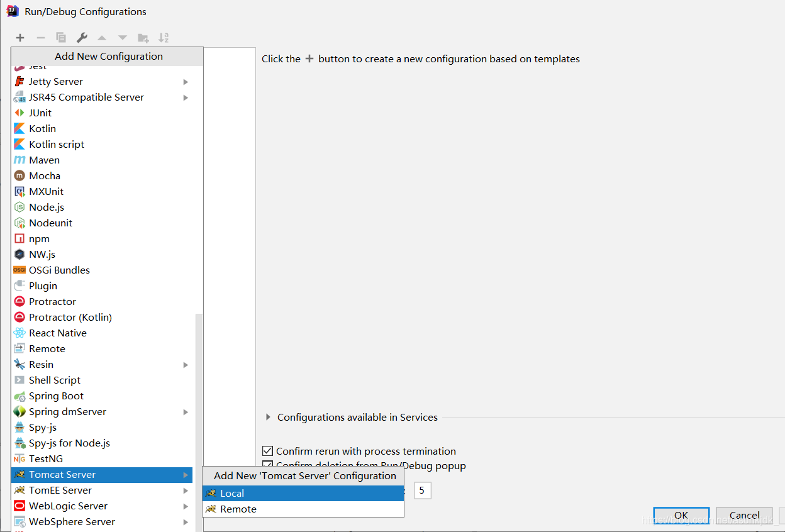
Task: Toggle Confirm rerun with process termination
Action: pyautogui.click(x=268, y=451)
